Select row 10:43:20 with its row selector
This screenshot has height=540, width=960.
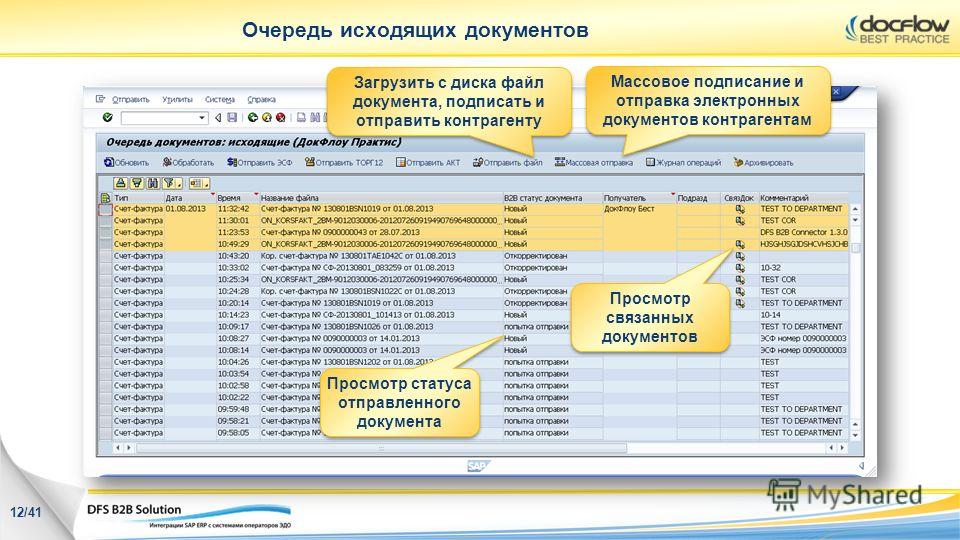pyautogui.click(x=105, y=256)
